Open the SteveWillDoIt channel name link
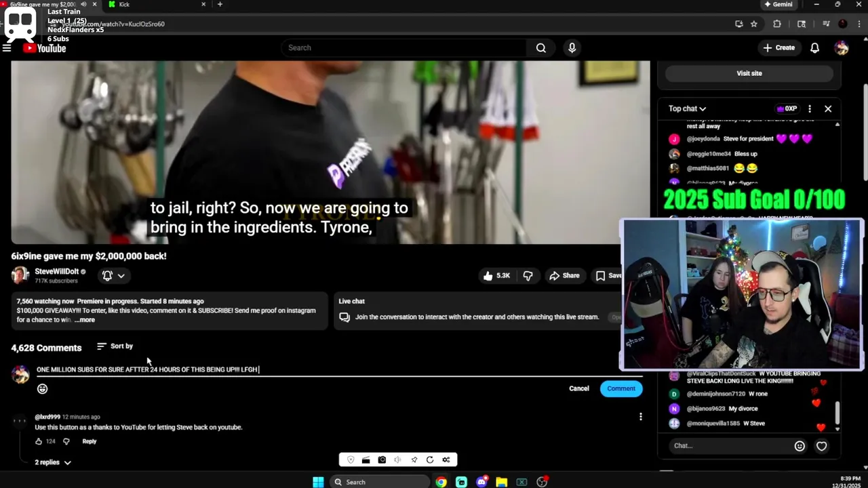 click(x=57, y=272)
